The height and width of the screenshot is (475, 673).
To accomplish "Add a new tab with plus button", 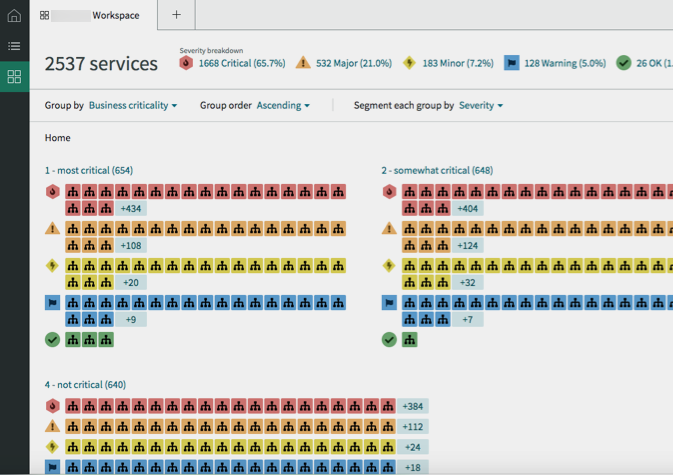I will [x=176, y=15].
